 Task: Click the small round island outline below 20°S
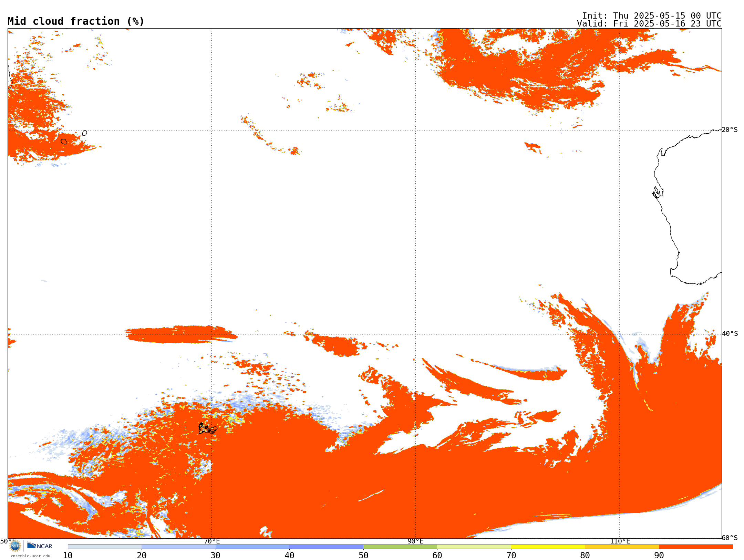tap(64, 142)
